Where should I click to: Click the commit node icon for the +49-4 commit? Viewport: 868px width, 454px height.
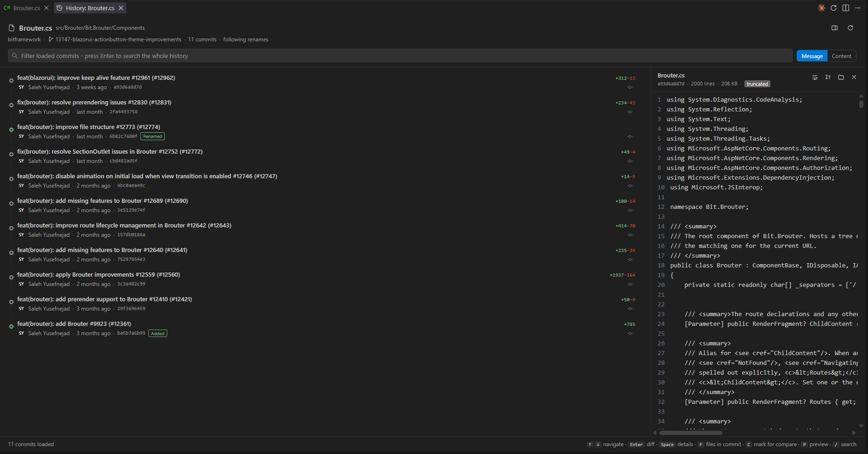(630, 161)
